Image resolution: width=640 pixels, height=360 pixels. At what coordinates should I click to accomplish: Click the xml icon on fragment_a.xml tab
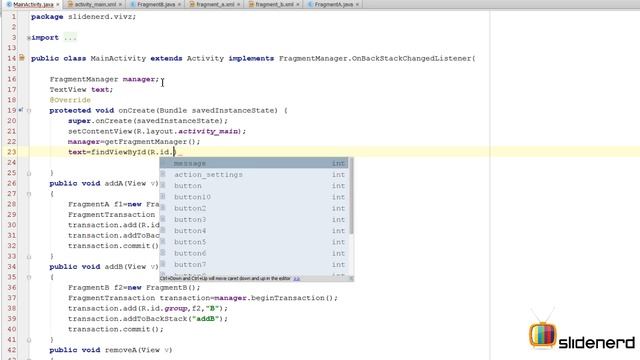click(192, 4)
